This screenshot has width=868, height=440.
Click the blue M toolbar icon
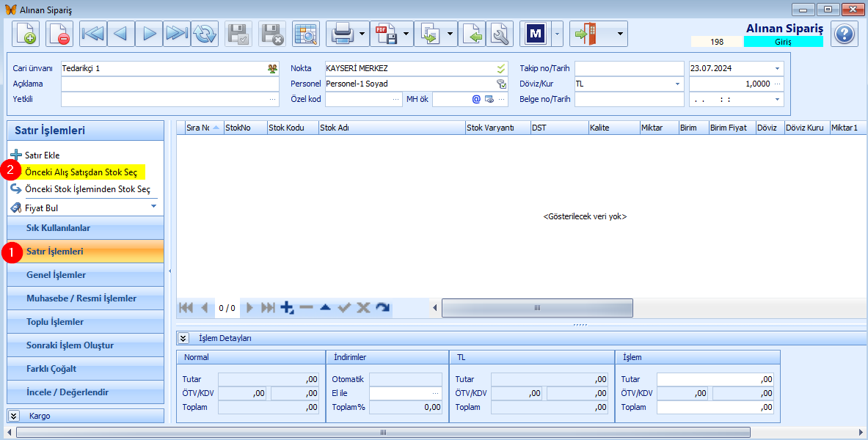coord(536,34)
